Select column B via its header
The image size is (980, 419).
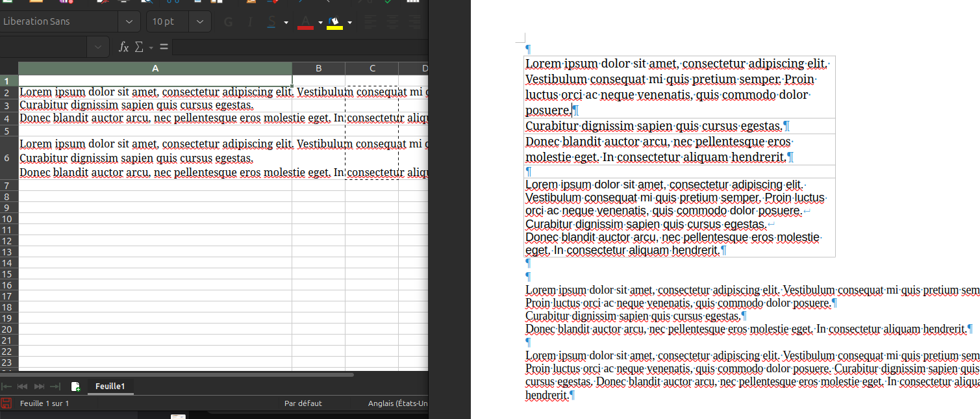(319, 68)
